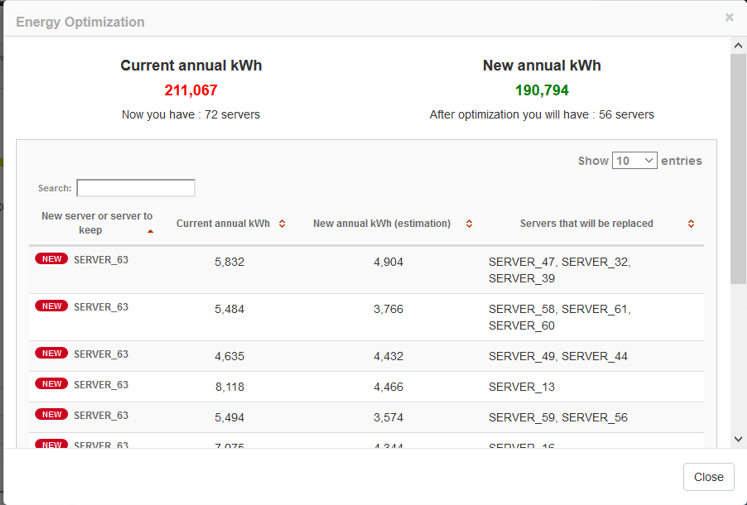This screenshot has height=505, width=747.
Task: Click replaced servers SERVER_49, SERVER_44
Action: coord(558,356)
